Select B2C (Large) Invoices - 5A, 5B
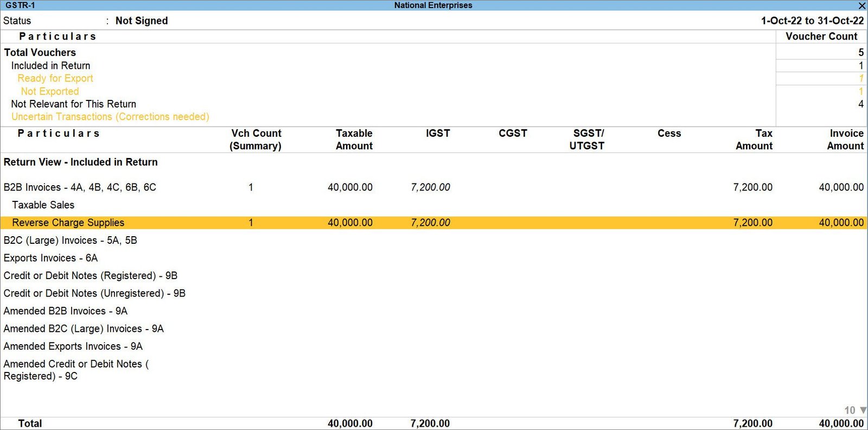 pyautogui.click(x=70, y=240)
